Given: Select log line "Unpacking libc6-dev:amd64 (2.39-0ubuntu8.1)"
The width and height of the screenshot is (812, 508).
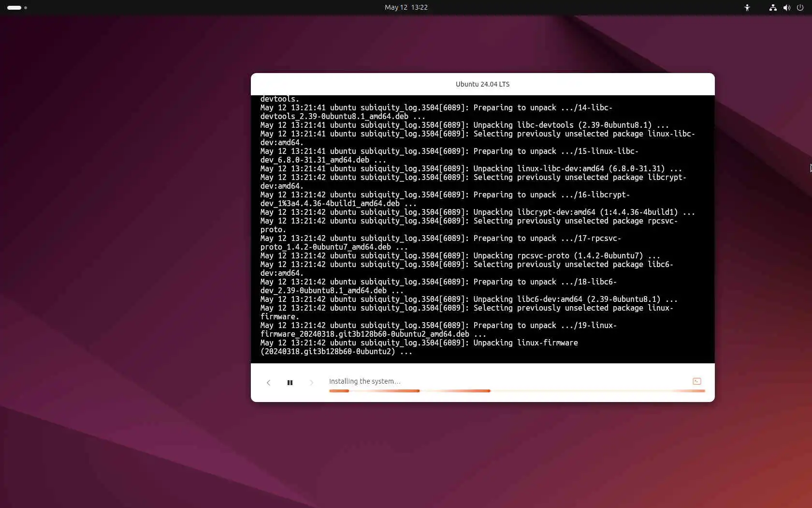Looking at the screenshot, I should [x=469, y=299].
